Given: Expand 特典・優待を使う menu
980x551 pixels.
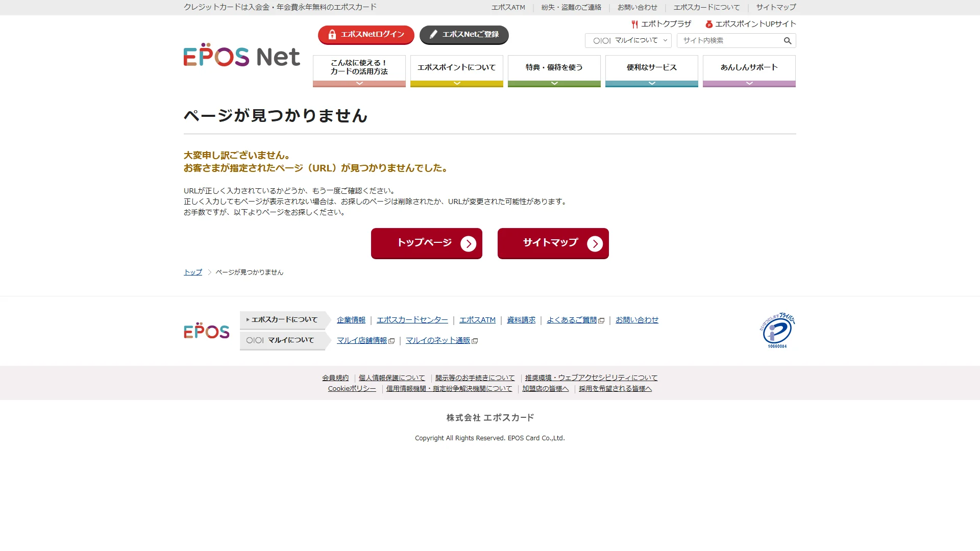Looking at the screenshot, I should coord(554,71).
